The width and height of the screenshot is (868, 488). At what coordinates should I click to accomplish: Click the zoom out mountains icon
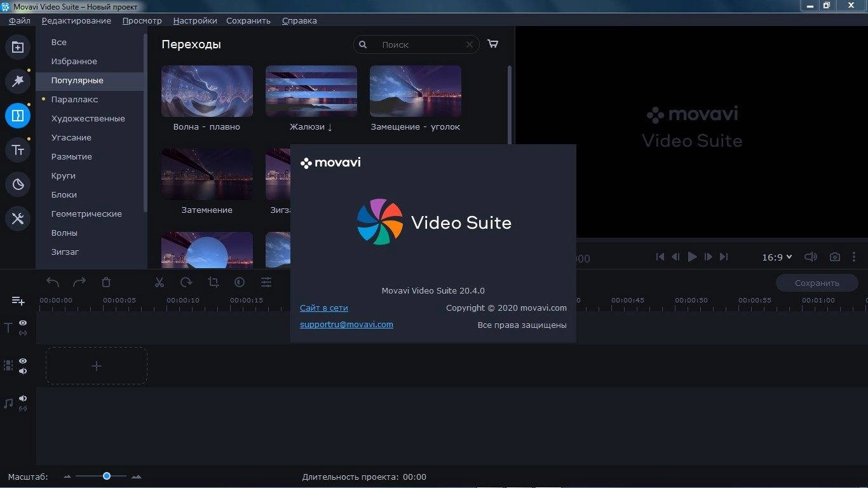68,477
